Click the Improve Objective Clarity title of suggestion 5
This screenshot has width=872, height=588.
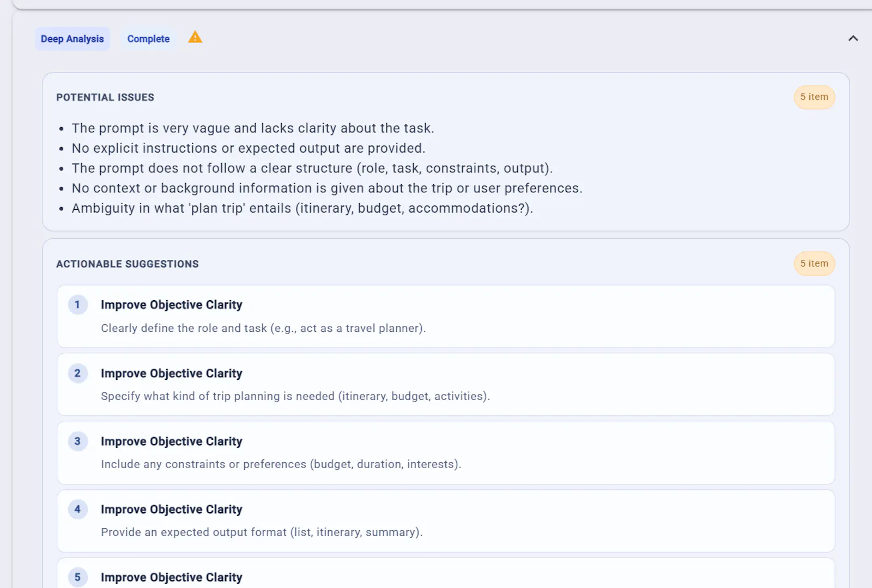pos(172,578)
